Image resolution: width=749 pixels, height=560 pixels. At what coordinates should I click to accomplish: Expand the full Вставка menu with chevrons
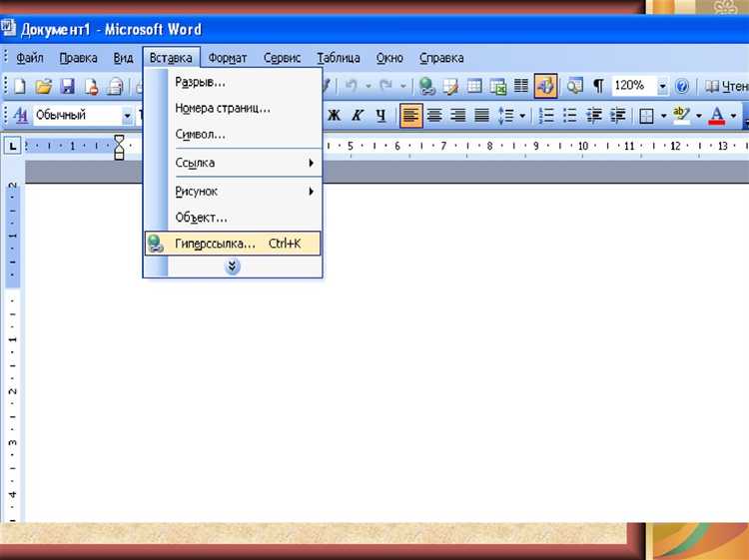[232, 267]
